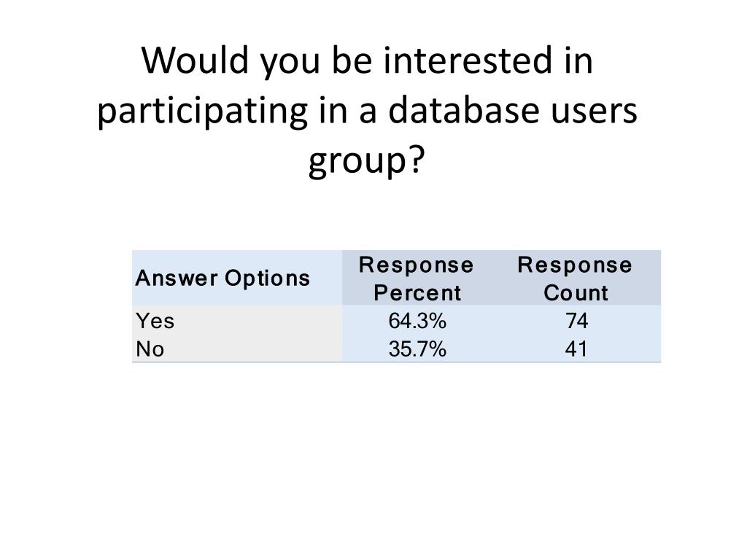The image size is (747, 560).
Task: Click the slide title about database users group
Action: [367, 111]
